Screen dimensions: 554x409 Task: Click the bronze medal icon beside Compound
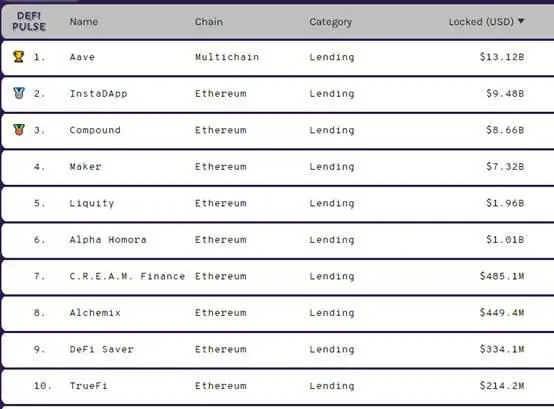(x=19, y=130)
